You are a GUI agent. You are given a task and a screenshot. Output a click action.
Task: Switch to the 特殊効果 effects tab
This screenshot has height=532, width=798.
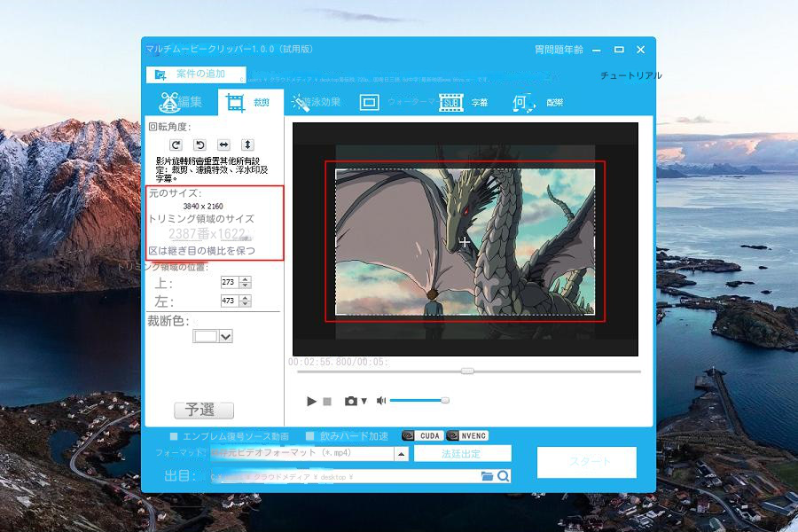316,102
